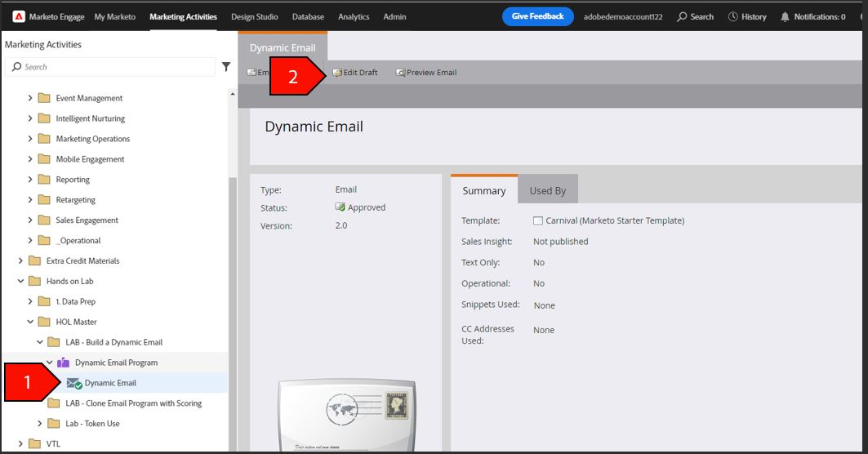
Task: Click the Carnival template icon
Action: (x=537, y=220)
